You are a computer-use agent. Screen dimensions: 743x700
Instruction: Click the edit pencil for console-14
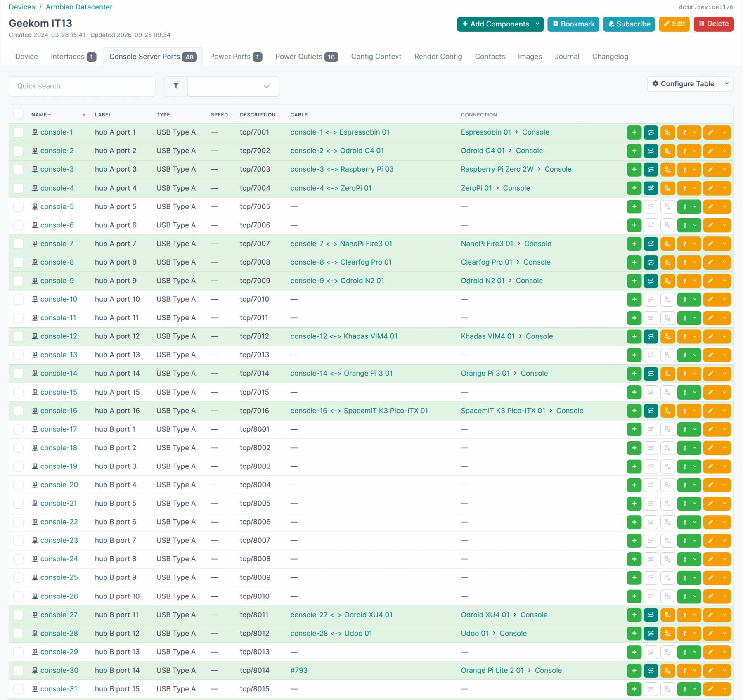click(x=710, y=374)
